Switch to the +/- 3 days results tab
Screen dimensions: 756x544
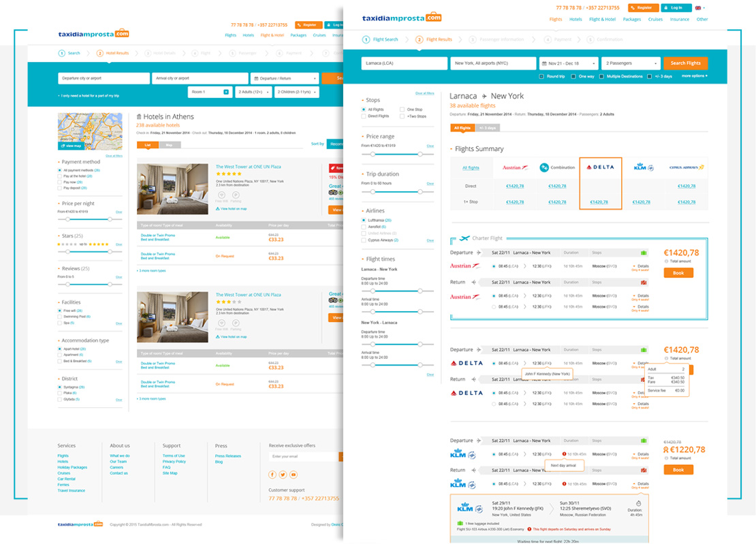487,128
